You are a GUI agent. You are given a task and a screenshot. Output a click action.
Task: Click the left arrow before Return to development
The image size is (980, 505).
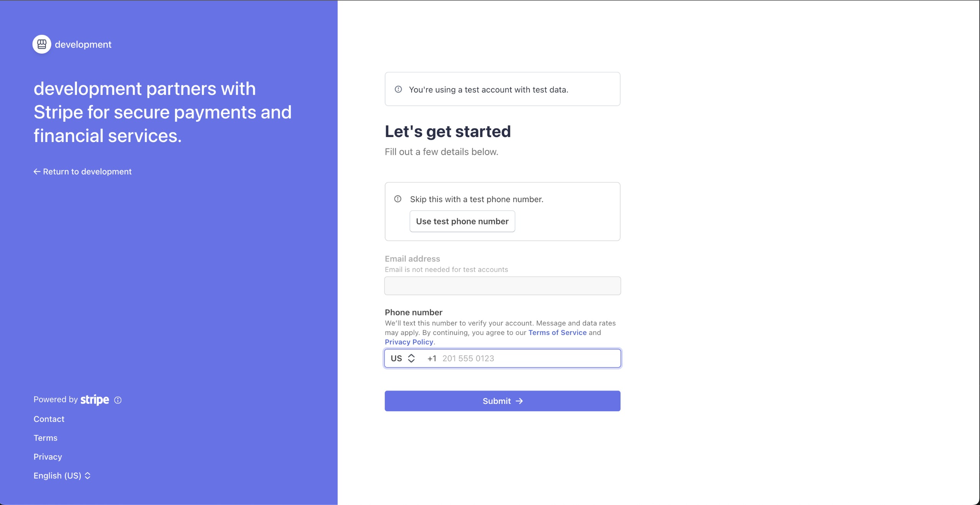tap(37, 172)
